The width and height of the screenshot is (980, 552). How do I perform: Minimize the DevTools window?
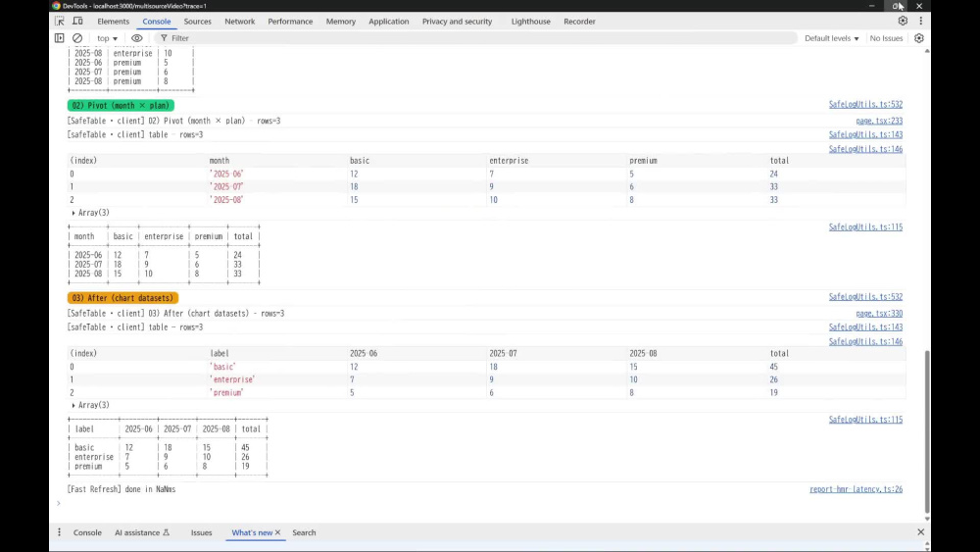871,6
